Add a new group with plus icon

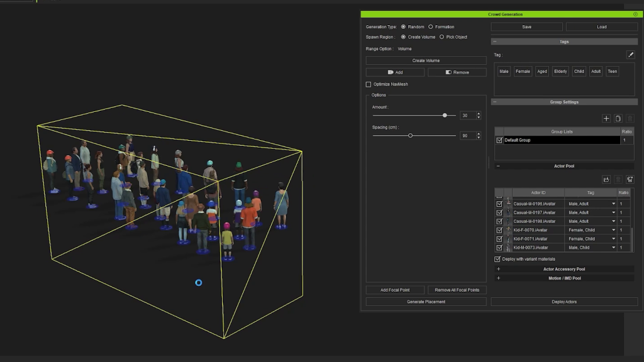coord(606,119)
